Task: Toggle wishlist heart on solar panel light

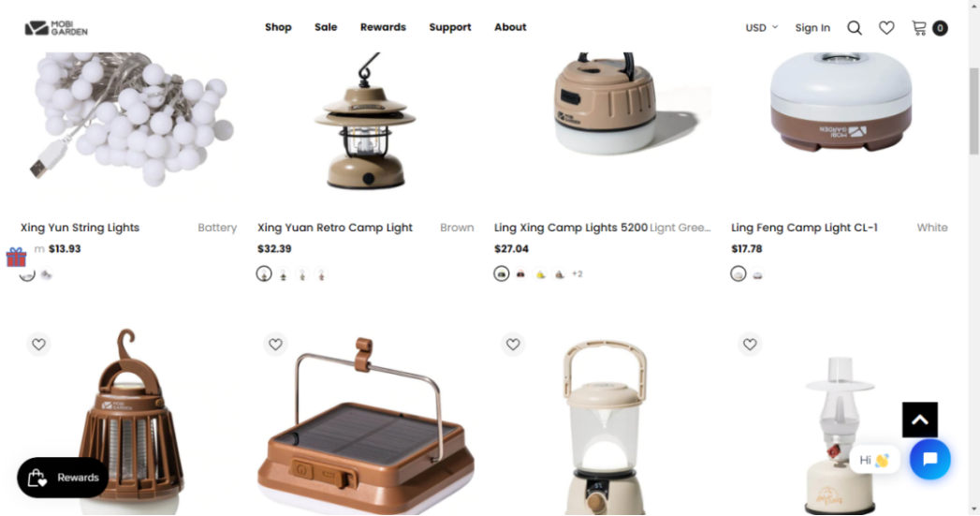Action: 275,344
